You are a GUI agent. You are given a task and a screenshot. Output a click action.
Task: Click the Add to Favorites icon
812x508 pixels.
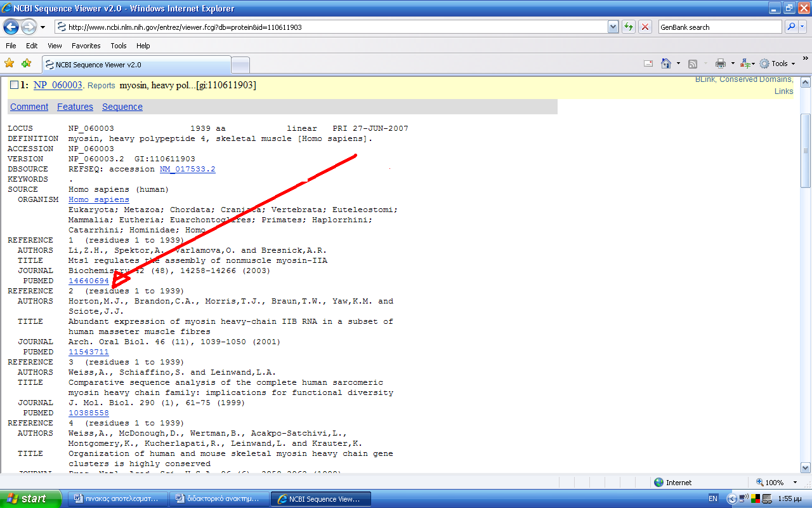(26, 63)
